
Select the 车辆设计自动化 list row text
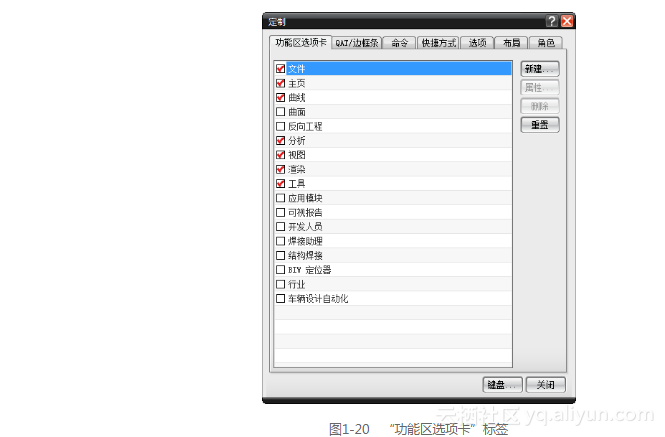pos(318,299)
